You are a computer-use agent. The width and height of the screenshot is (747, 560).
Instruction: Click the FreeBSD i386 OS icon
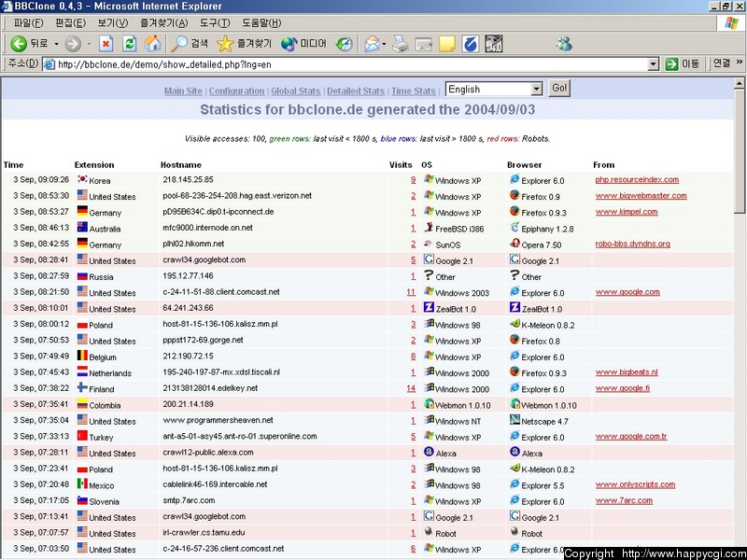(429, 227)
